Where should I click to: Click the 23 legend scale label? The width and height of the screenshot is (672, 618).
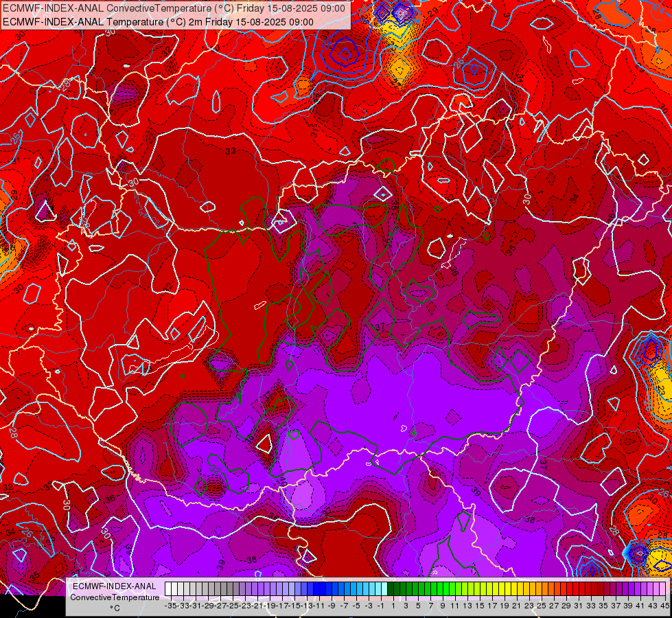(529, 606)
